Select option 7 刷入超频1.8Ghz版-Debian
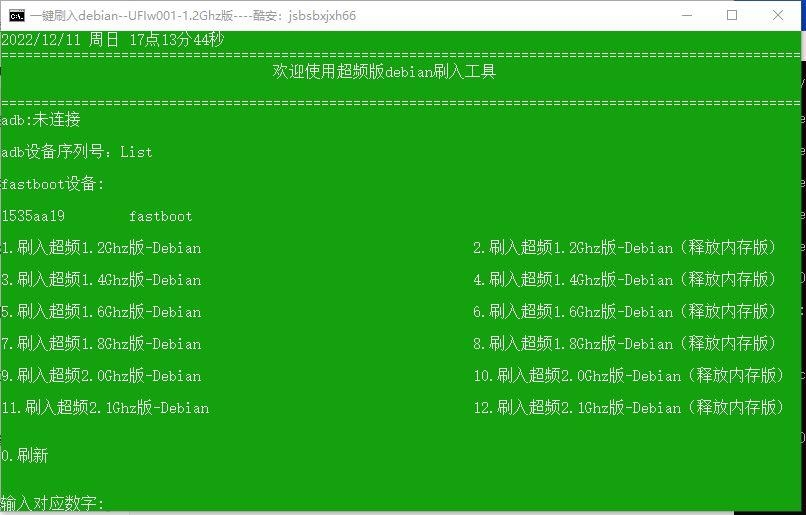 (101, 344)
